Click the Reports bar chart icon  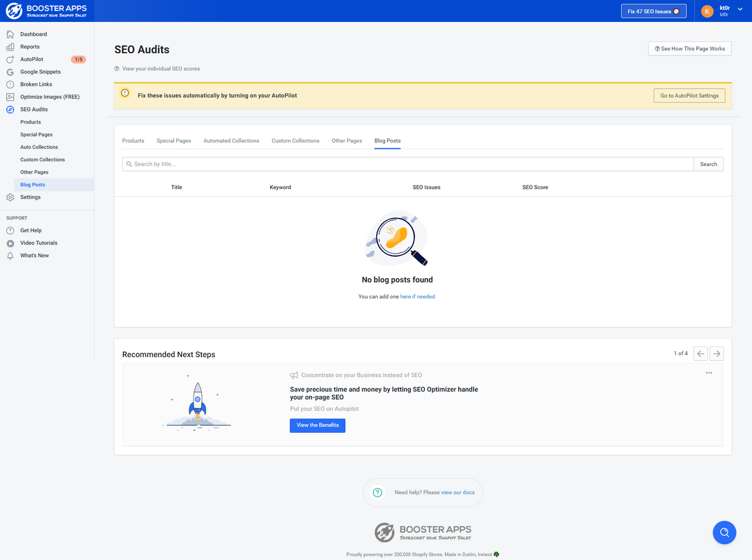[x=10, y=47]
